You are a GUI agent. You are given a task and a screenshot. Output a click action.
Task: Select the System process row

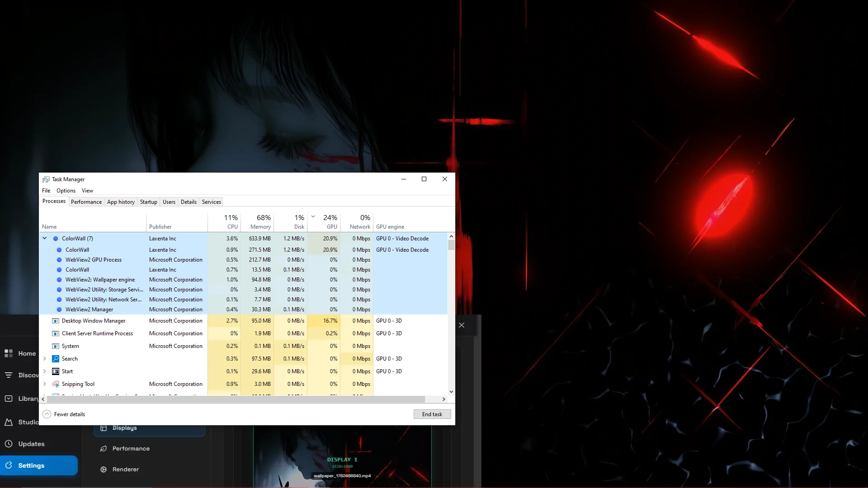point(244,346)
